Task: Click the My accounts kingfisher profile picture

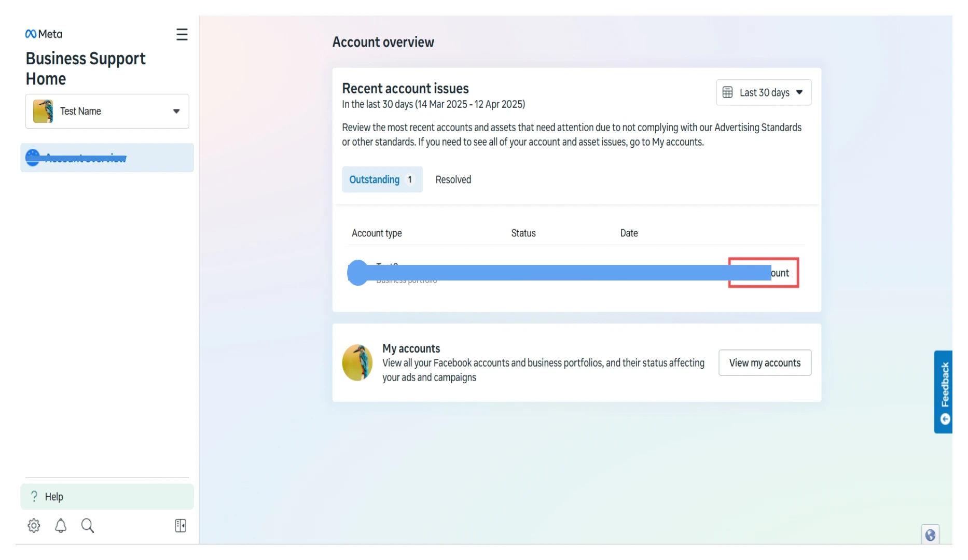Action: pyautogui.click(x=357, y=363)
